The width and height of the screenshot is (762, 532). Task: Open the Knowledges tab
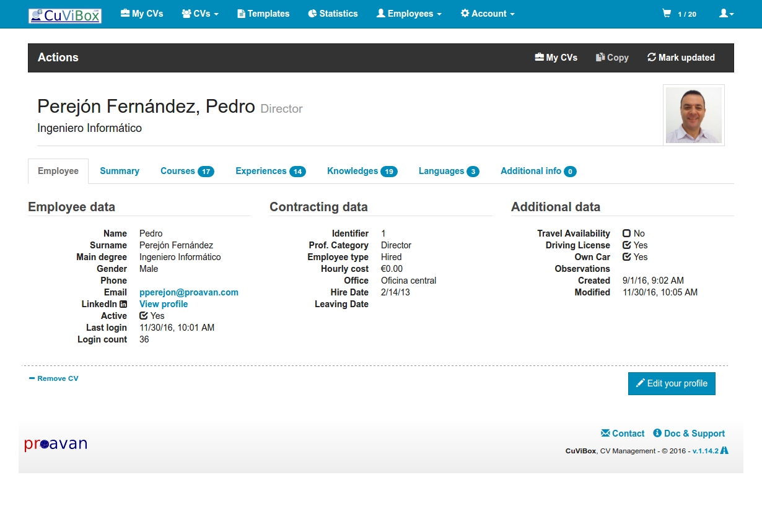click(x=362, y=171)
